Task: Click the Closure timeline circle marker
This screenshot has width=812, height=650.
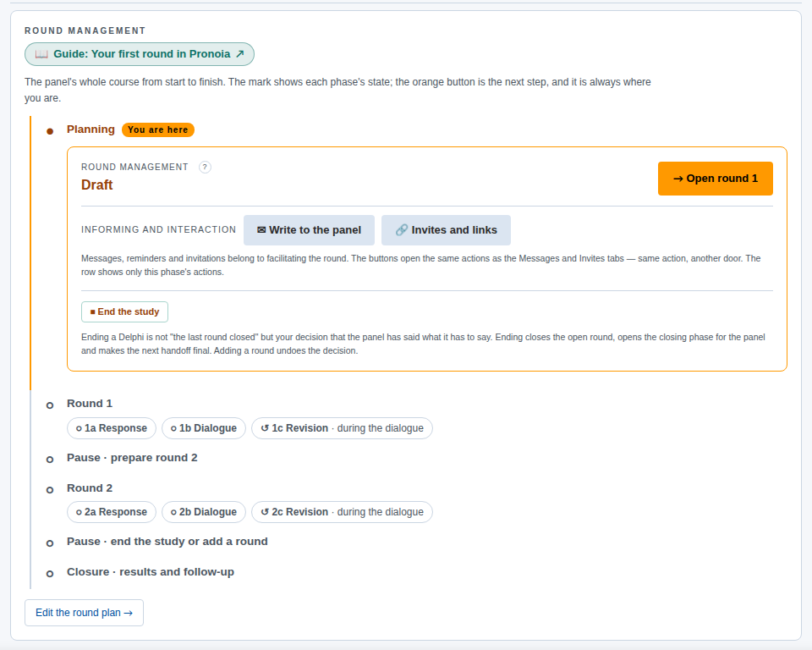Action: [x=50, y=574]
